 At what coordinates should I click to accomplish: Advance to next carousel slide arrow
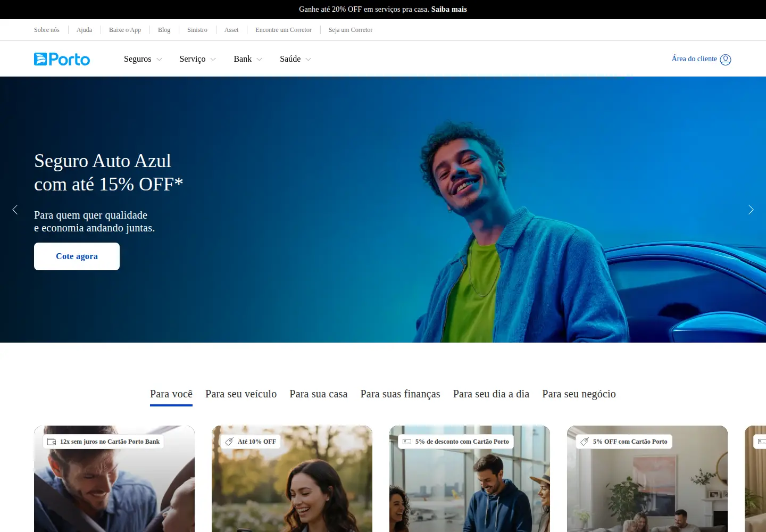click(751, 210)
